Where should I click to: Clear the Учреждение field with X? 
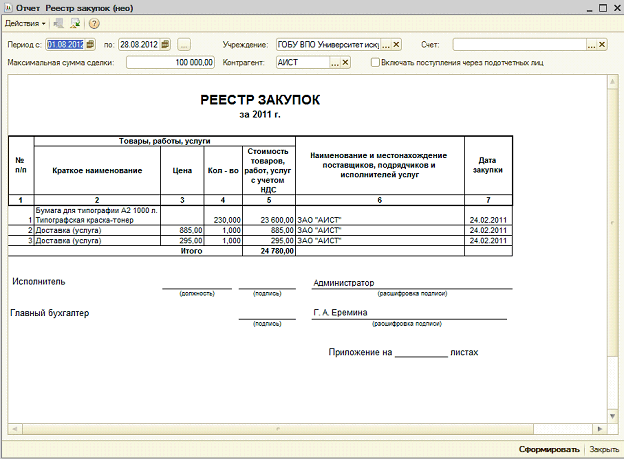coord(396,45)
